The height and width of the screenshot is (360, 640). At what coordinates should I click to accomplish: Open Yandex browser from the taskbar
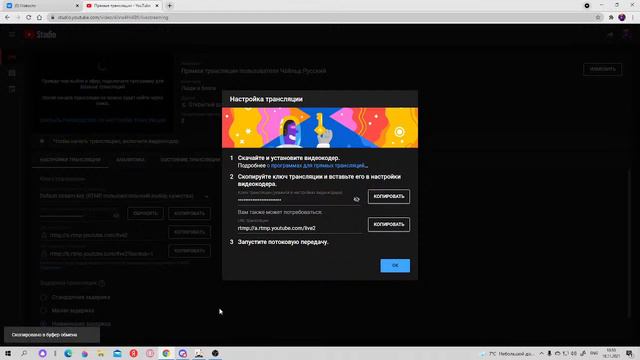133,353
